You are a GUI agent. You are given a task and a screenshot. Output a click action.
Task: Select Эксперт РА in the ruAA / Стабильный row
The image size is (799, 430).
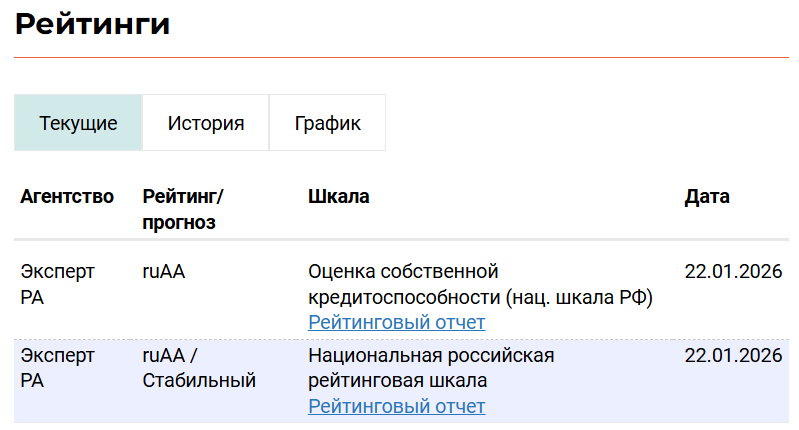pyautogui.click(x=57, y=368)
